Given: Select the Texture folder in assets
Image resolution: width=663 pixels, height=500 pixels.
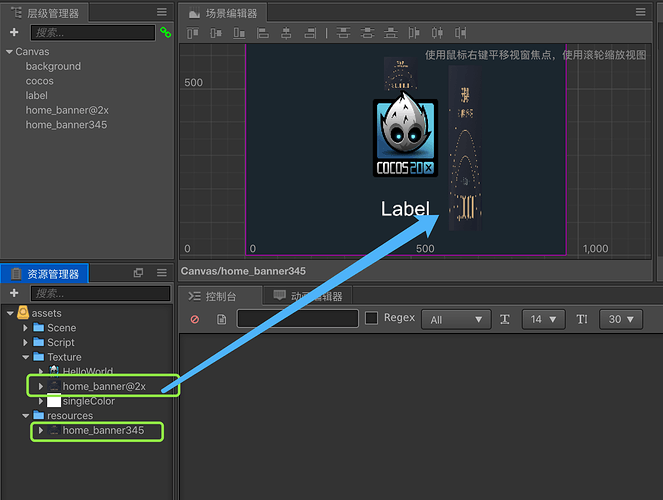Looking at the screenshot, I should coord(64,357).
